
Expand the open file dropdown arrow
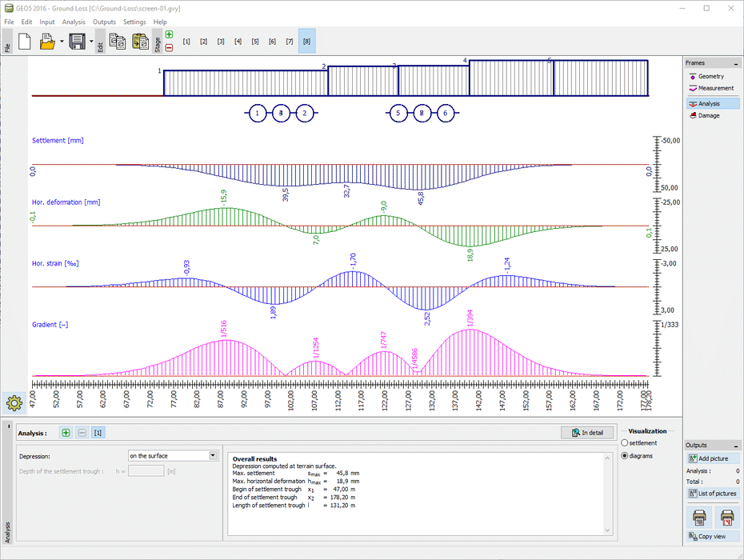(62, 42)
